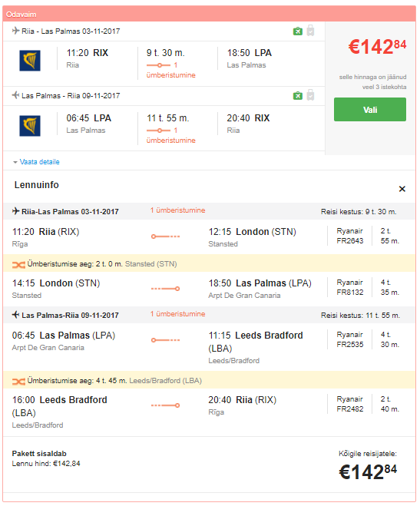
Task: Click the red €142.84 price at top
Action: pos(377,47)
